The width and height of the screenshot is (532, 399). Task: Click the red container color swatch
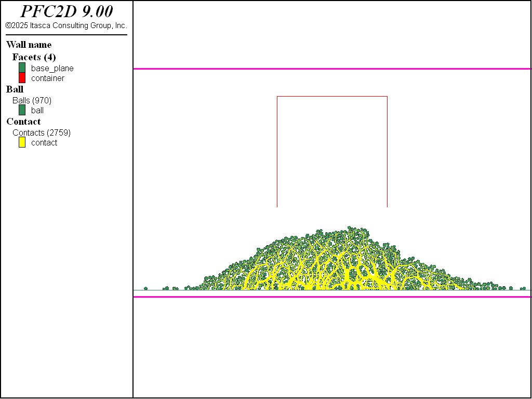pos(22,78)
